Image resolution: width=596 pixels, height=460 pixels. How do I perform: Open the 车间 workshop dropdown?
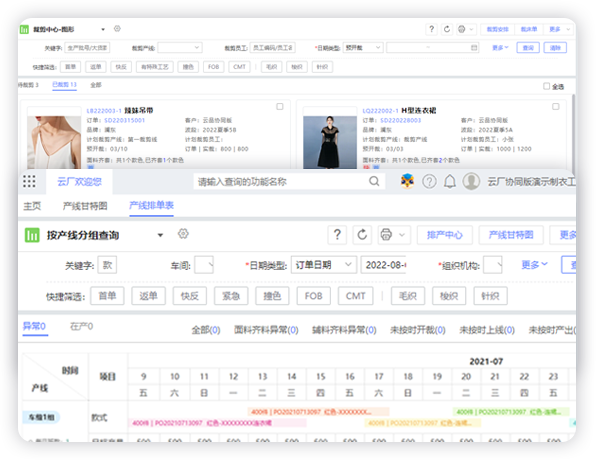pyautogui.click(x=204, y=265)
